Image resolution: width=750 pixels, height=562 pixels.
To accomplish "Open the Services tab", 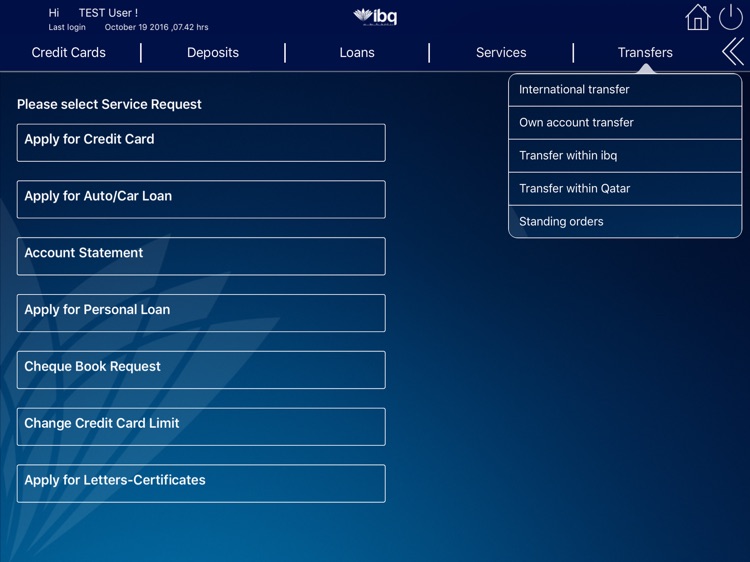I will (x=501, y=53).
